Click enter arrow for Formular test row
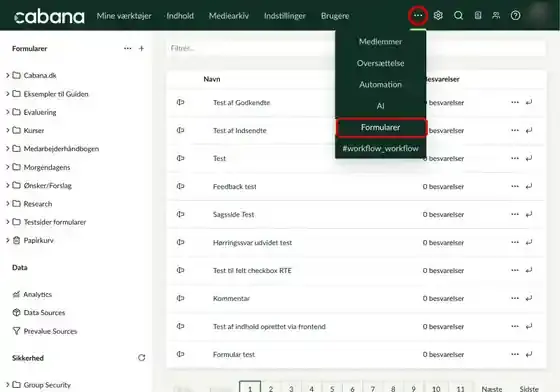This screenshot has height=392, width=560. (529, 354)
